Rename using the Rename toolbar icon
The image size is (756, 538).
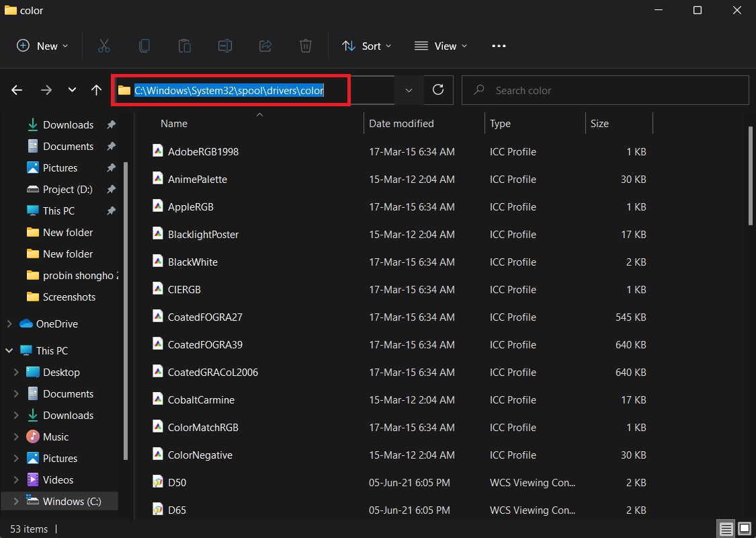point(224,46)
